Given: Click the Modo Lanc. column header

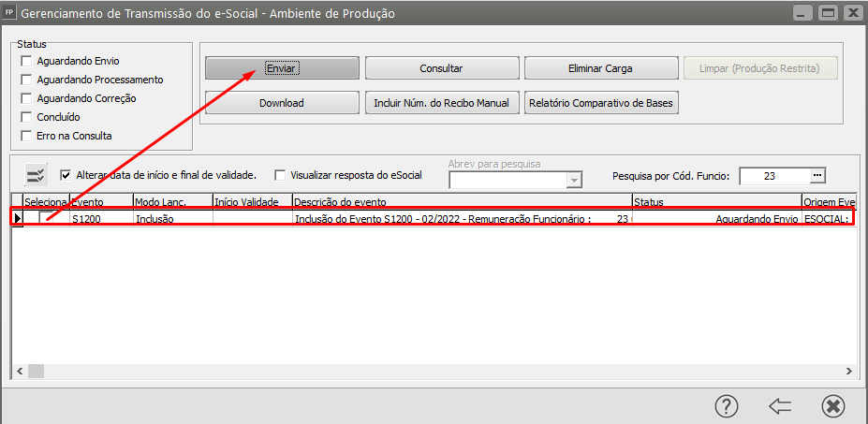Looking at the screenshot, I should (172, 201).
